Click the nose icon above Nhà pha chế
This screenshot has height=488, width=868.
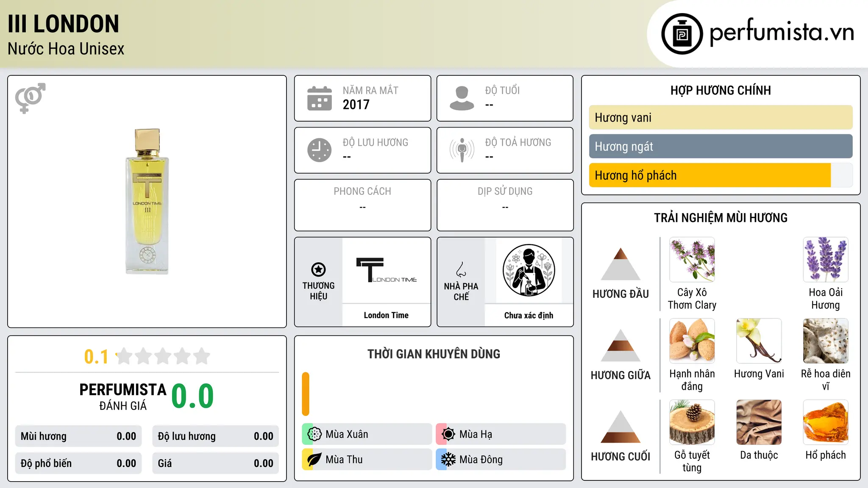tap(461, 269)
